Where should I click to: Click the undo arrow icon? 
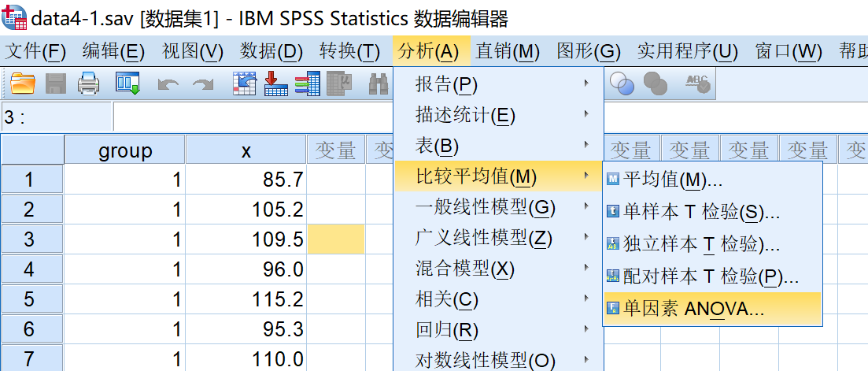coord(168,83)
